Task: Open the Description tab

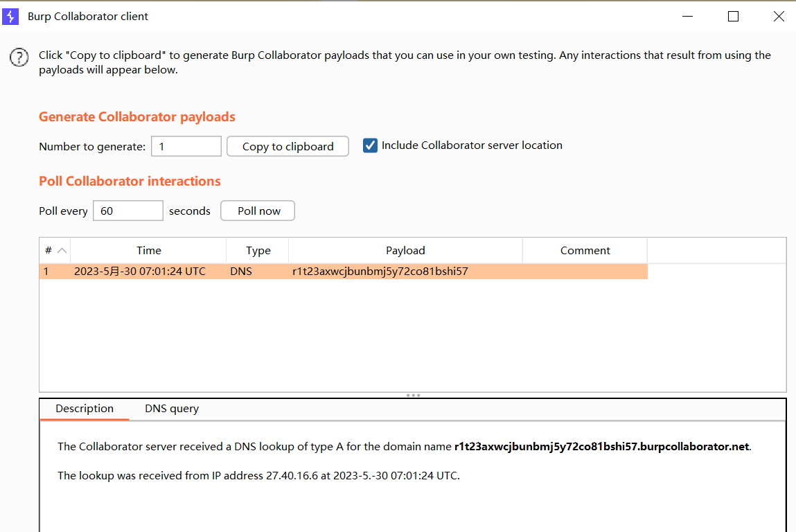Action: click(85, 409)
